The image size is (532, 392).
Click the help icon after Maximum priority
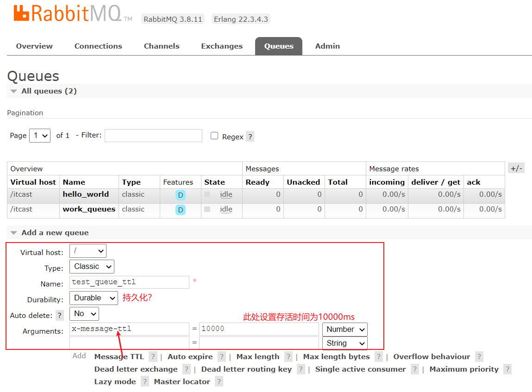coord(507,369)
